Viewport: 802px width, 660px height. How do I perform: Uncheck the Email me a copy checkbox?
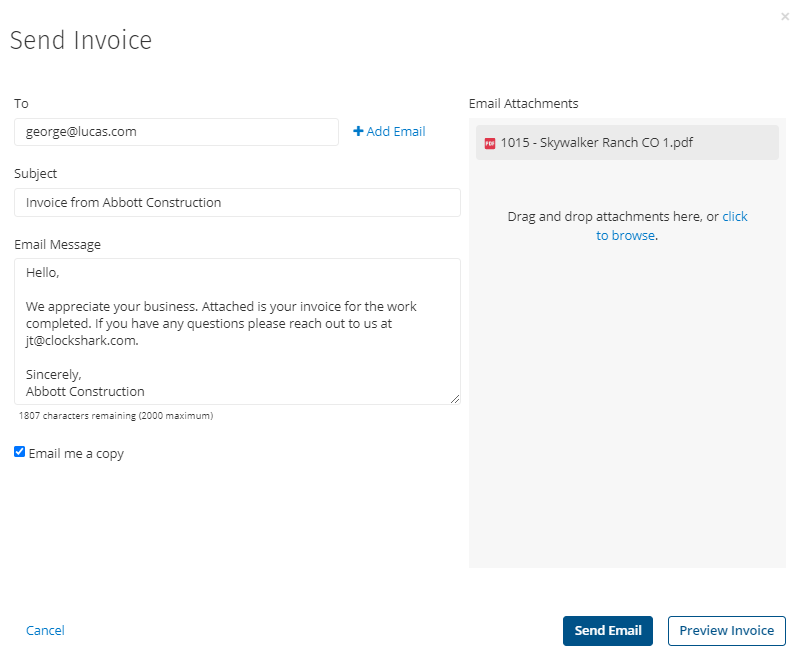19,452
